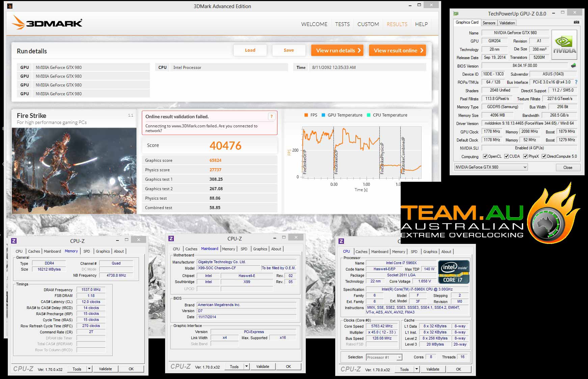Open the HELP section in 3DMark
This screenshot has width=588, height=379.
[x=421, y=24]
